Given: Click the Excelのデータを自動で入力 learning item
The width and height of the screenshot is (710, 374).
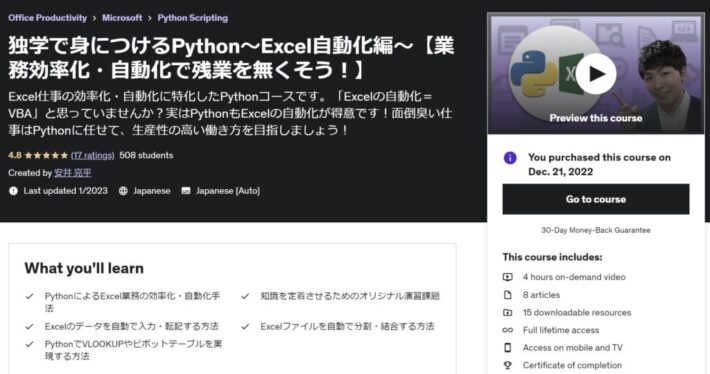Looking at the screenshot, I should click(131, 326).
